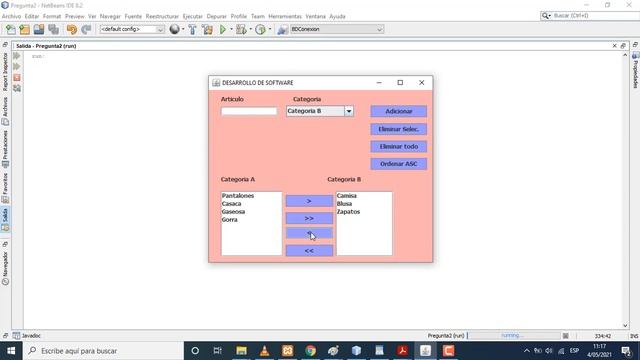Open the Navegar menu
Image resolution: width=640 pixels, height=360 pixels.
pos(110,16)
